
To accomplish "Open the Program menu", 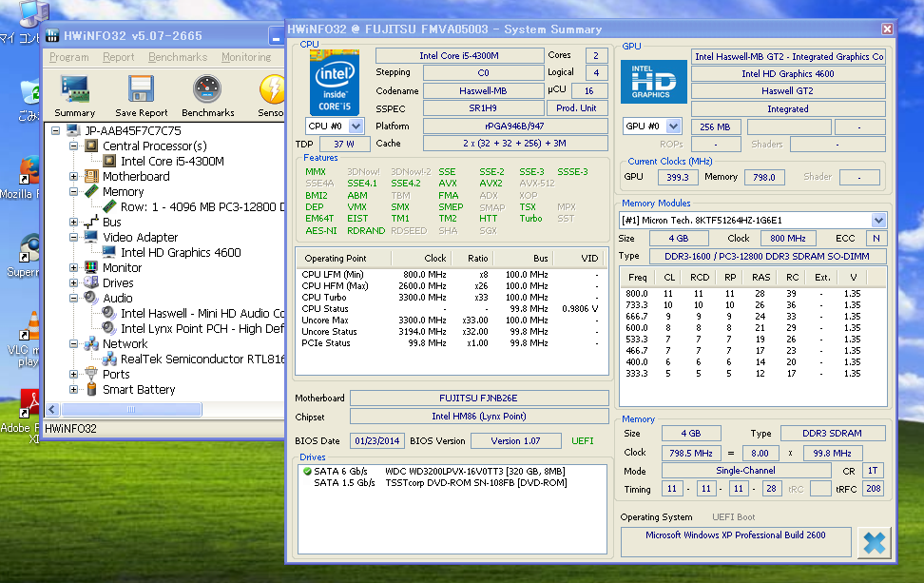I will click(x=69, y=57).
